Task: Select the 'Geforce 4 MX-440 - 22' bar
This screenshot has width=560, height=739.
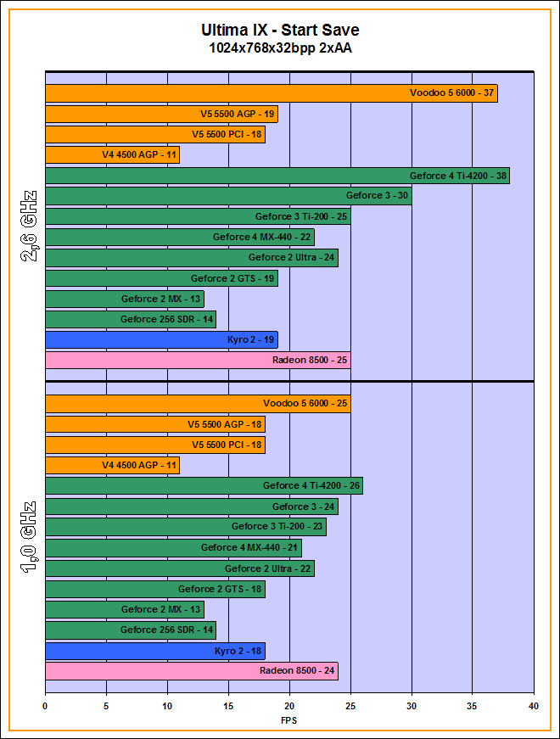Action: pos(179,237)
